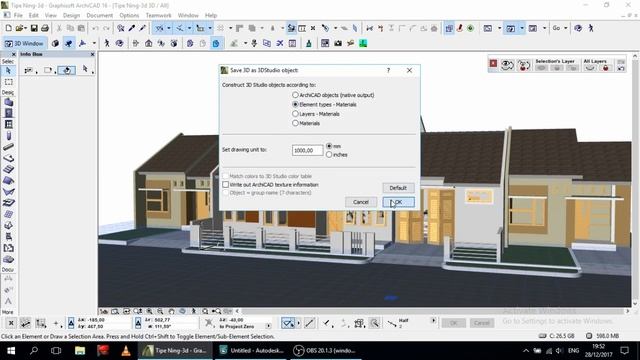640x360 pixels.
Task: Open the Document menu
Action: pos(100,15)
